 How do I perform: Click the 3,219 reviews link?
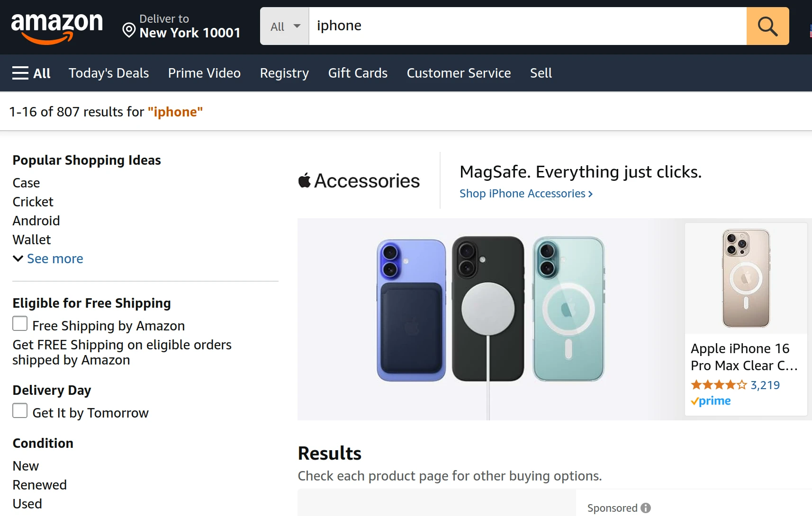click(x=765, y=384)
